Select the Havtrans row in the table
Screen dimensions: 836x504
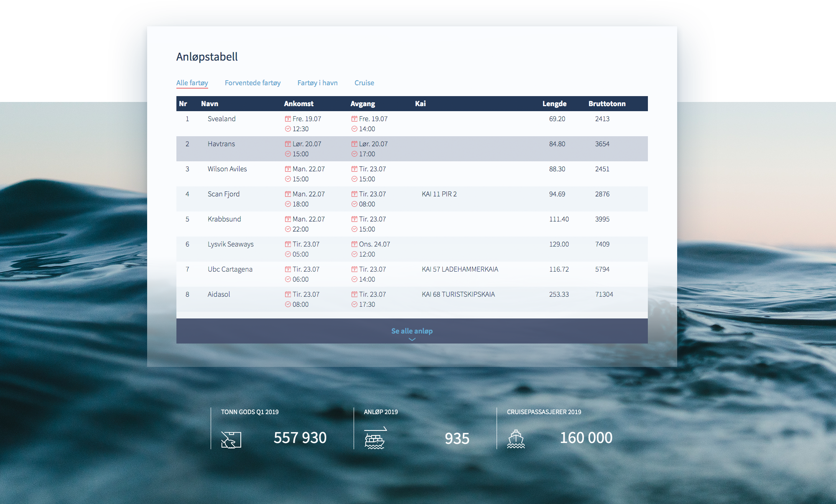(221, 144)
